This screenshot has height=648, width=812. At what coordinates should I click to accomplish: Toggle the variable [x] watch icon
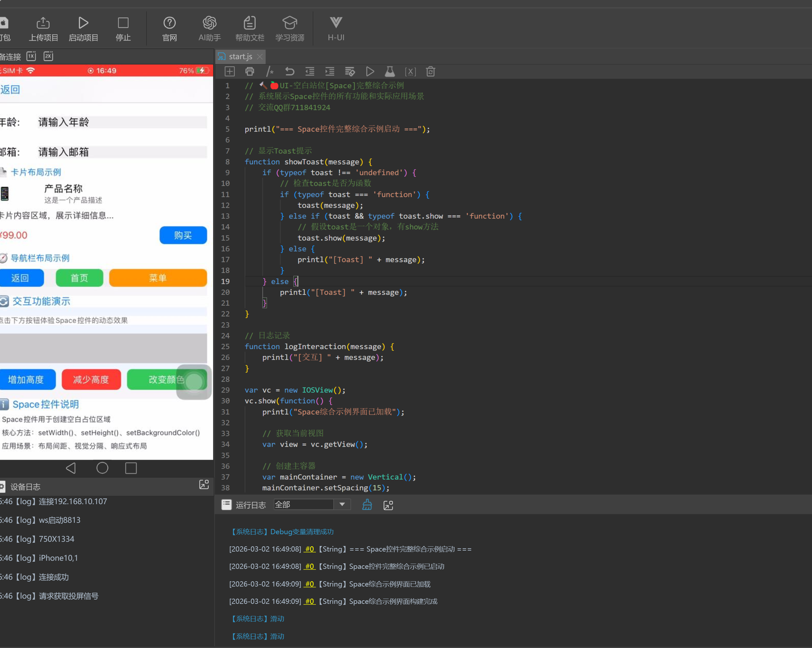click(410, 72)
